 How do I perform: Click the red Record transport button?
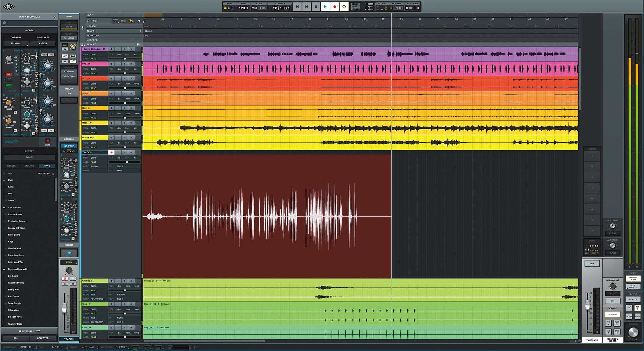pos(334,7)
